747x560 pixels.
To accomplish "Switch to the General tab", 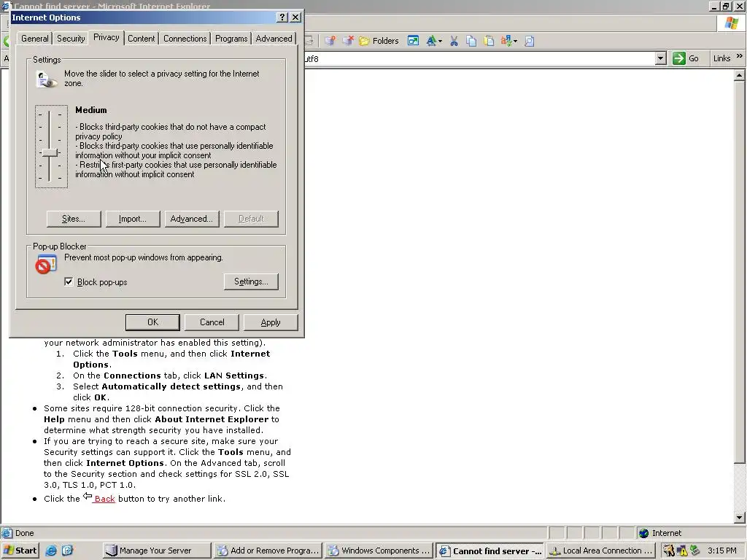I will click(35, 39).
